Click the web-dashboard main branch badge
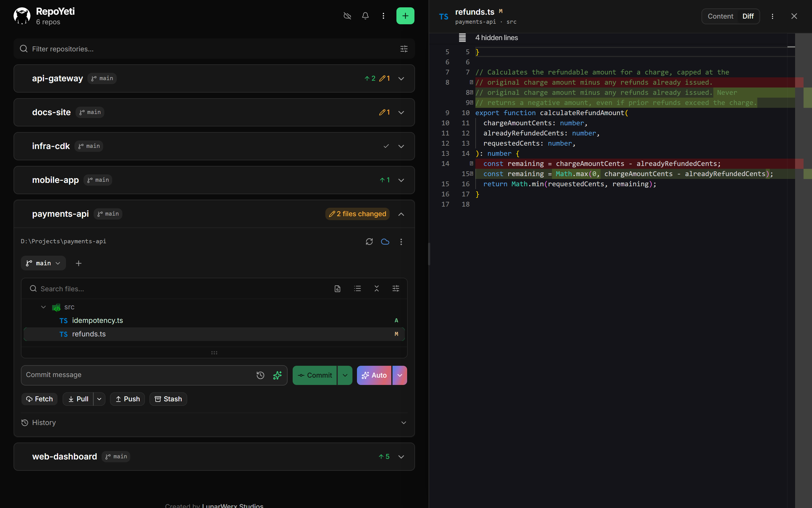 116,456
